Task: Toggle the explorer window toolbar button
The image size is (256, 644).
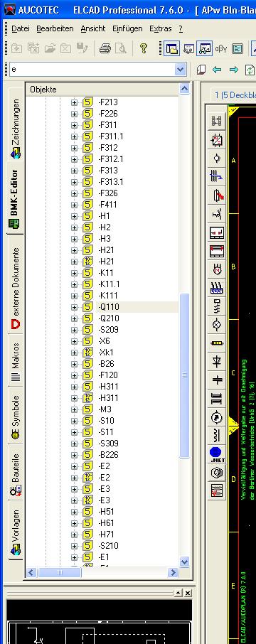Action: click(171, 49)
